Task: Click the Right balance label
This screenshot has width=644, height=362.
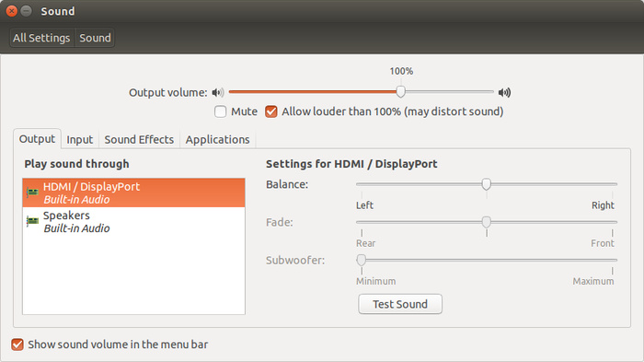Action: [x=603, y=205]
